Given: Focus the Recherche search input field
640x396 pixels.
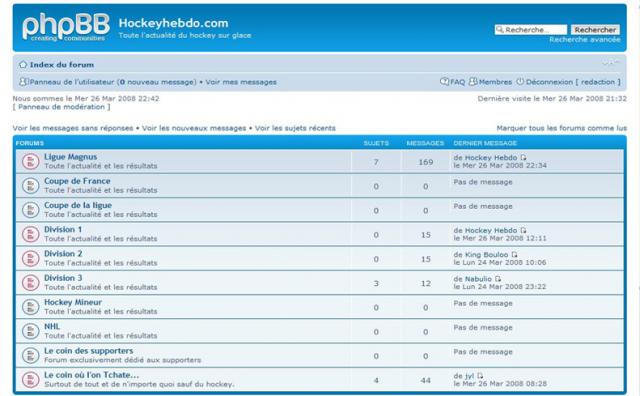Looking at the screenshot, I should coord(531,30).
